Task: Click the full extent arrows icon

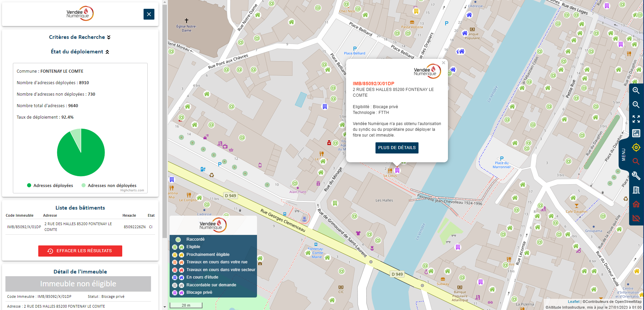Action: point(636,119)
